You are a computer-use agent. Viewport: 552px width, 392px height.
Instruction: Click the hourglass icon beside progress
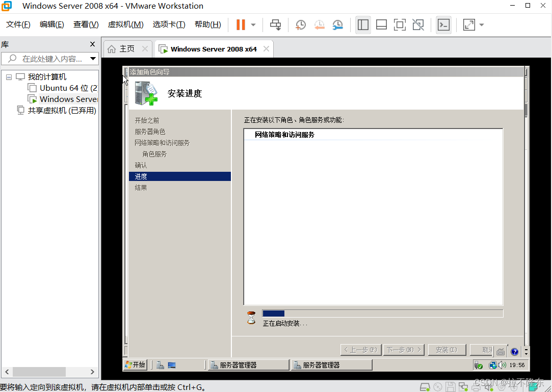(x=251, y=318)
